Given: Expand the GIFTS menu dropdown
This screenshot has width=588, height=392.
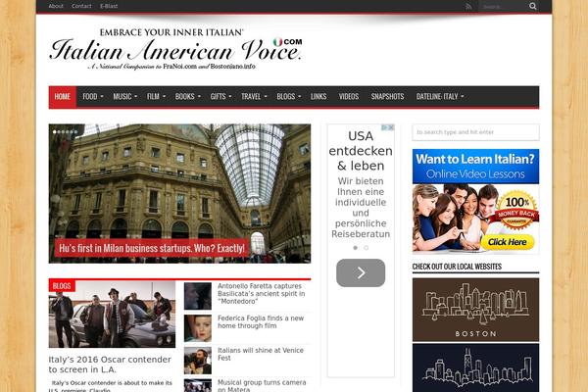Looking at the screenshot, I should point(220,97).
